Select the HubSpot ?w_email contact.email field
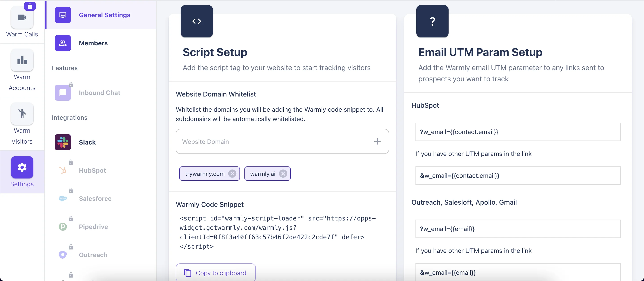Image resolution: width=644 pixels, height=281 pixels. click(518, 132)
